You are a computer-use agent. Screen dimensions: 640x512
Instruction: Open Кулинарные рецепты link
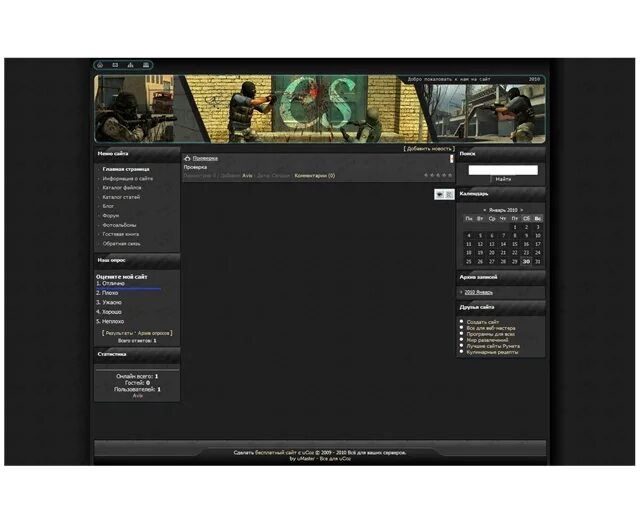pos(492,352)
